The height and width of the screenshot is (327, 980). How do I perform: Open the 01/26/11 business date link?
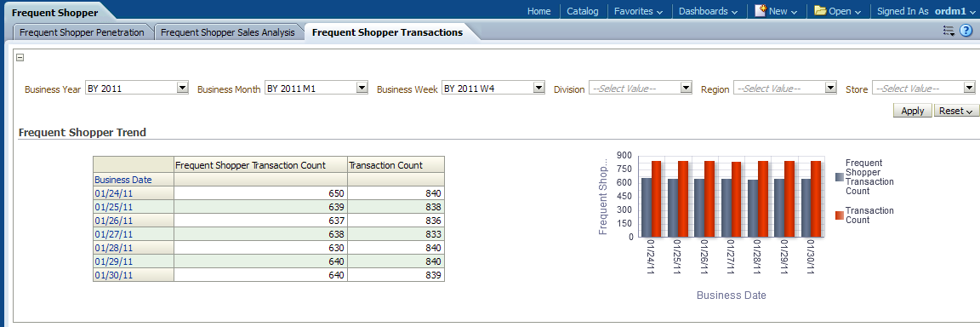click(113, 221)
